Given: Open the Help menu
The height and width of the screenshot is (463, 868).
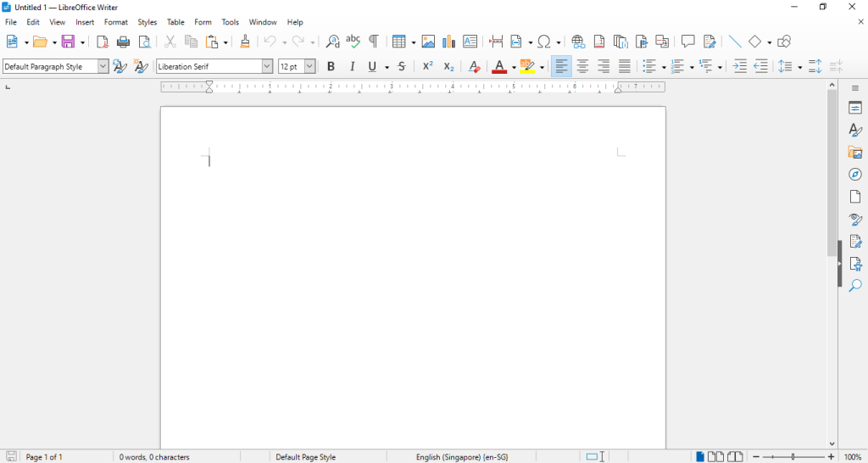Looking at the screenshot, I should [295, 22].
